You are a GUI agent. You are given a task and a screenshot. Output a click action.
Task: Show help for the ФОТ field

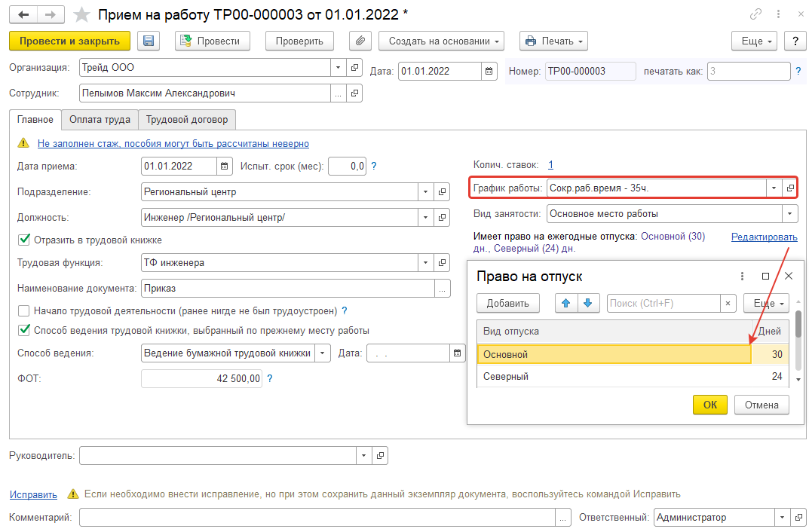click(x=270, y=378)
